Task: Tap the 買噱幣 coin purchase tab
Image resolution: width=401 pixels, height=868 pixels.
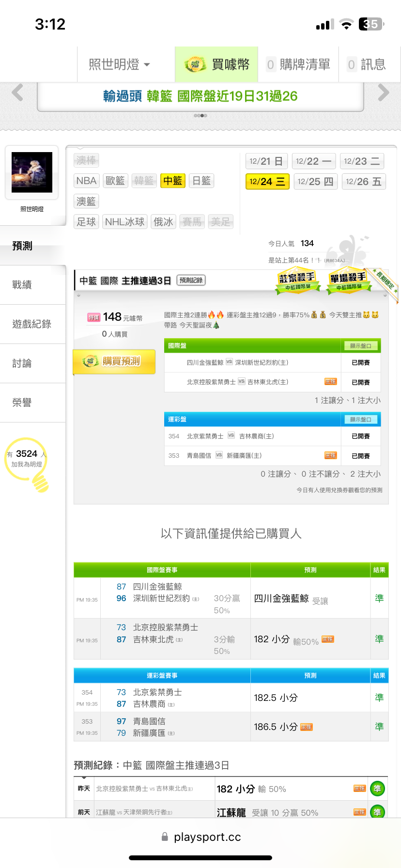Action: [x=216, y=64]
